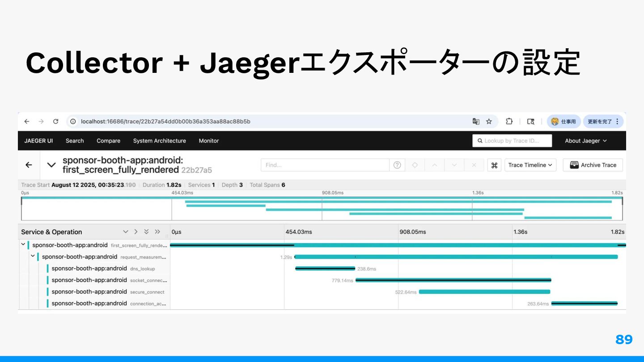Collapse all with double right chevron
The image size is (644, 362).
(157, 232)
